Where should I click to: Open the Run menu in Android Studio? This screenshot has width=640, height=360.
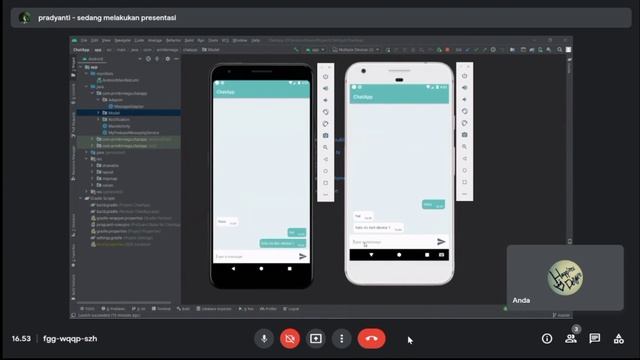(201, 40)
